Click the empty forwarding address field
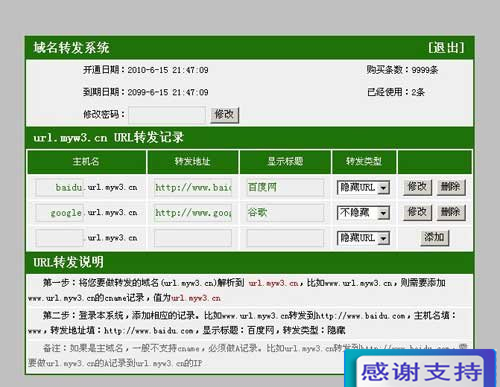This screenshot has height=387, width=500. 193,238
